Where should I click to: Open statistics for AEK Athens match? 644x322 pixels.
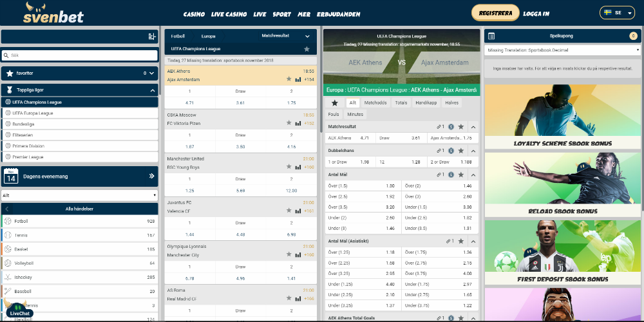(298, 79)
